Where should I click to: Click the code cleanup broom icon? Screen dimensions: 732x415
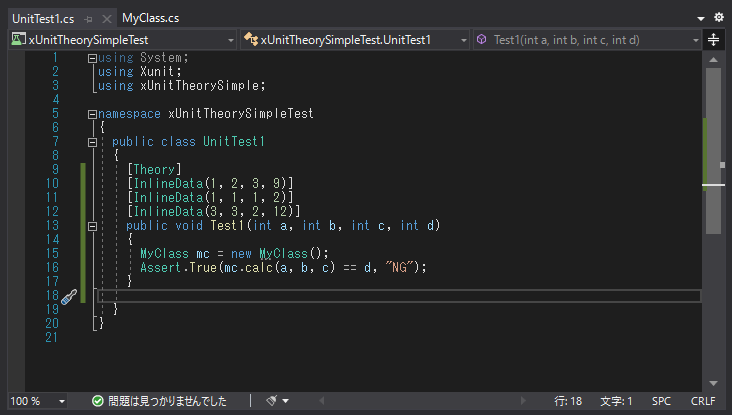272,400
